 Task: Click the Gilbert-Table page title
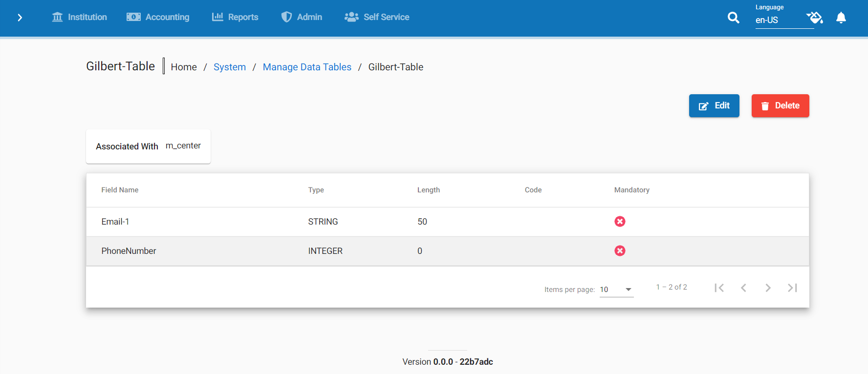121,66
